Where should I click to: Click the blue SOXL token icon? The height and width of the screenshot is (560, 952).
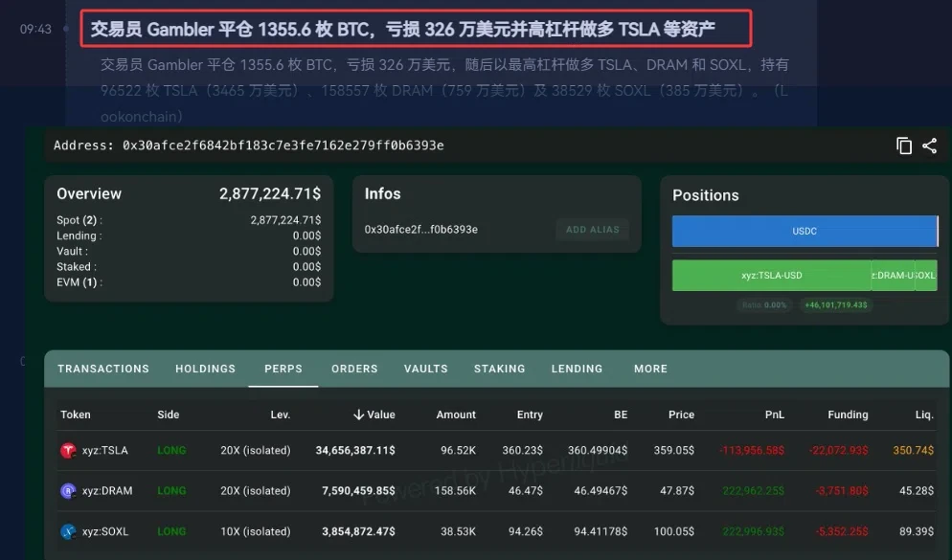point(68,531)
